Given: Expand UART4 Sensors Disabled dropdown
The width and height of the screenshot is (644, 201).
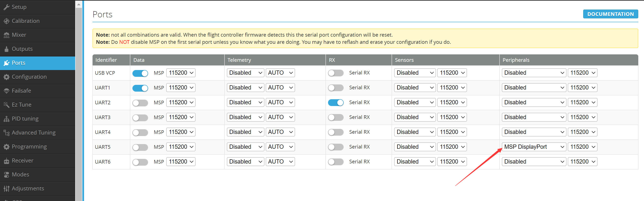Looking at the screenshot, I should (x=414, y=132).
